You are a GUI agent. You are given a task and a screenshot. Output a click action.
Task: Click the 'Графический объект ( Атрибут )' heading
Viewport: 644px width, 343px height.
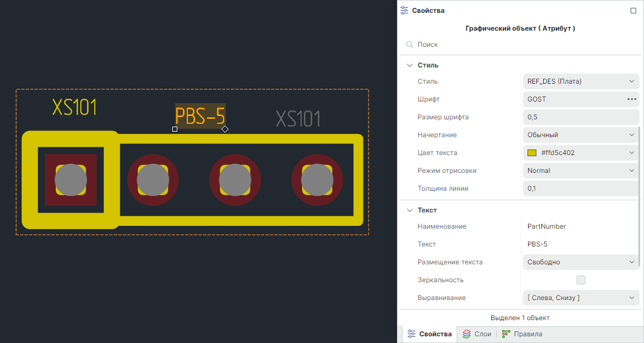click(x=520, y=28)
